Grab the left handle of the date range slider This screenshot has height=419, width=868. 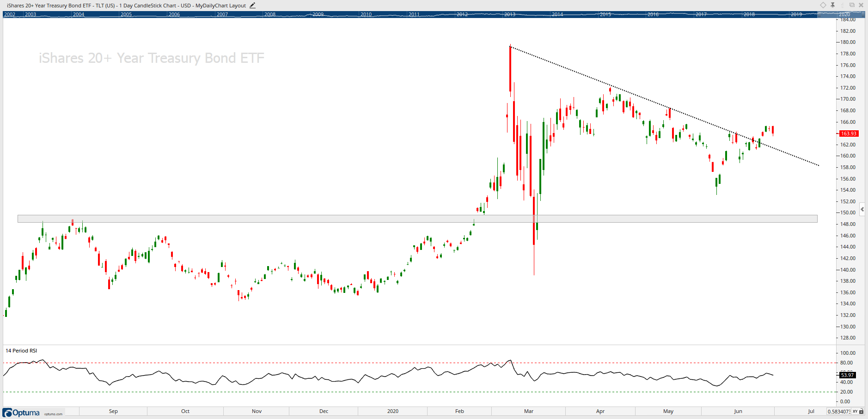click(818, 14)
